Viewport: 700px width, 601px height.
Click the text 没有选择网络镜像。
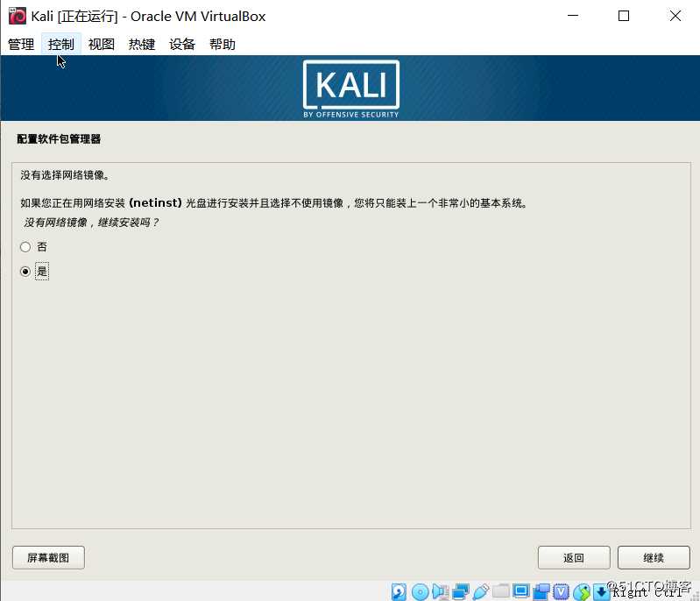(x=65, y=175)
